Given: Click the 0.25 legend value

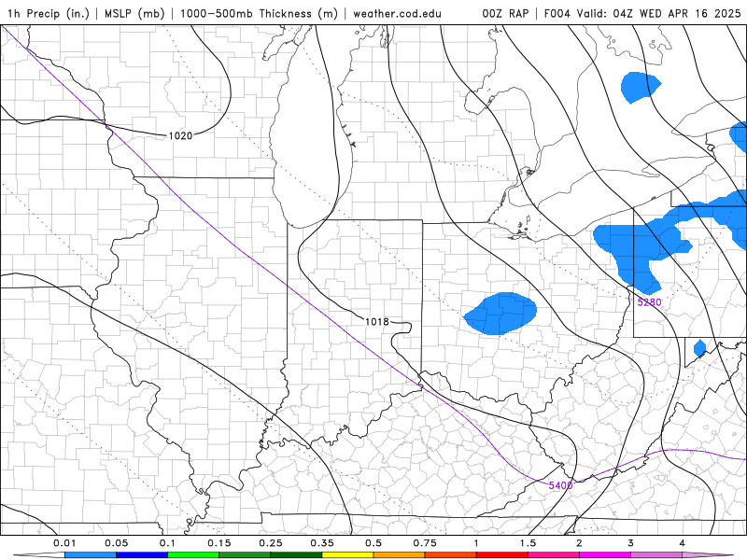Looking at the screenshot, I should tap(271, 543).
